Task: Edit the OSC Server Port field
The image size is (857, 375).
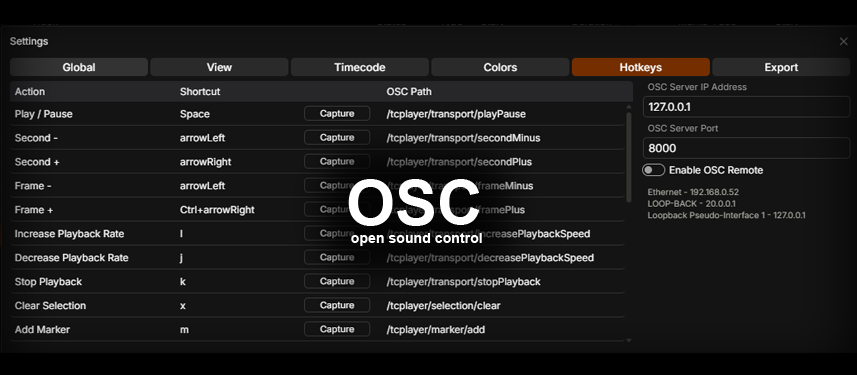Action: tap(746, 148)
